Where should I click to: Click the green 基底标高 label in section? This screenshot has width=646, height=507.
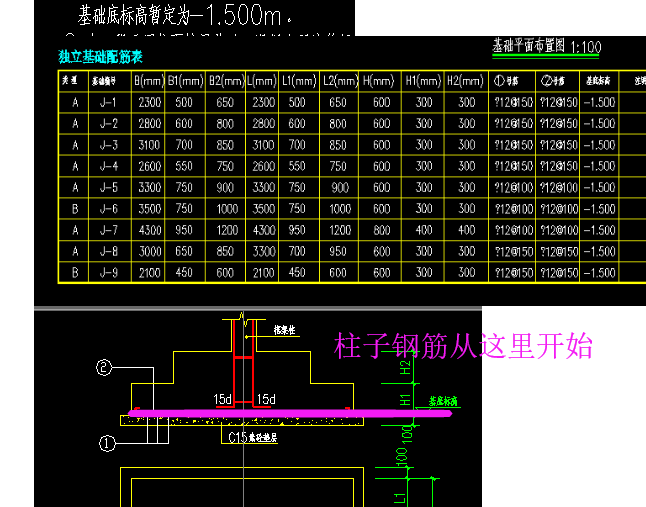[443, 401]
